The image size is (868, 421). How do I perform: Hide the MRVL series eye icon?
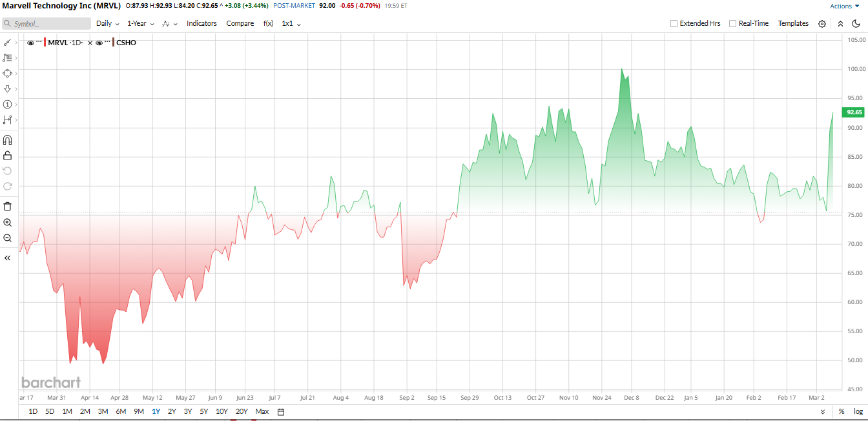pos(30,43)
